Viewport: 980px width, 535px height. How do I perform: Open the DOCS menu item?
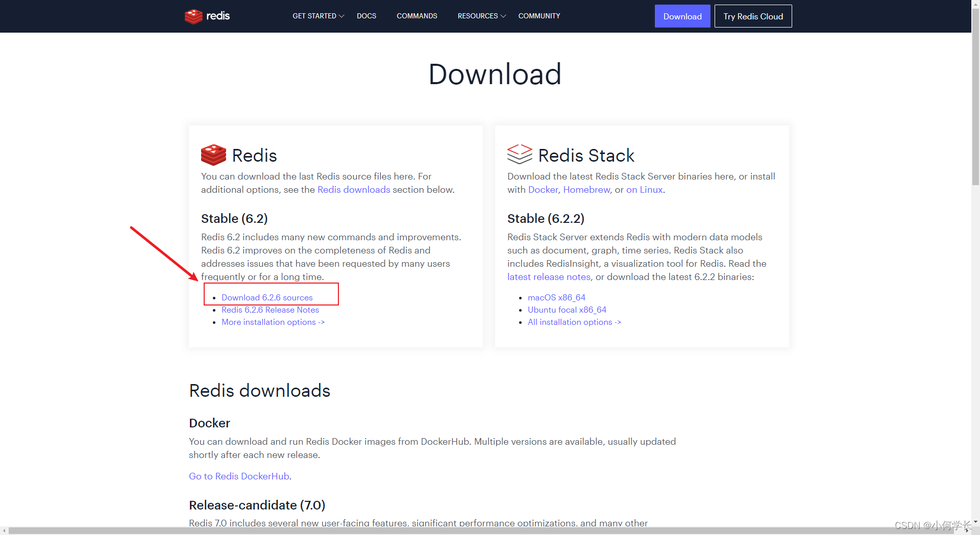[x=366, y=16]
